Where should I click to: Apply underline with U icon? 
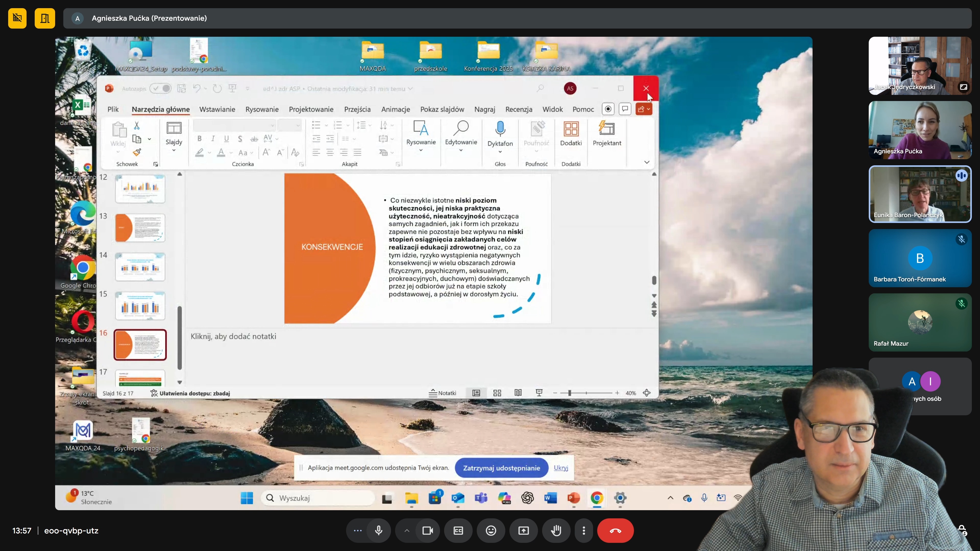(226, 139)
